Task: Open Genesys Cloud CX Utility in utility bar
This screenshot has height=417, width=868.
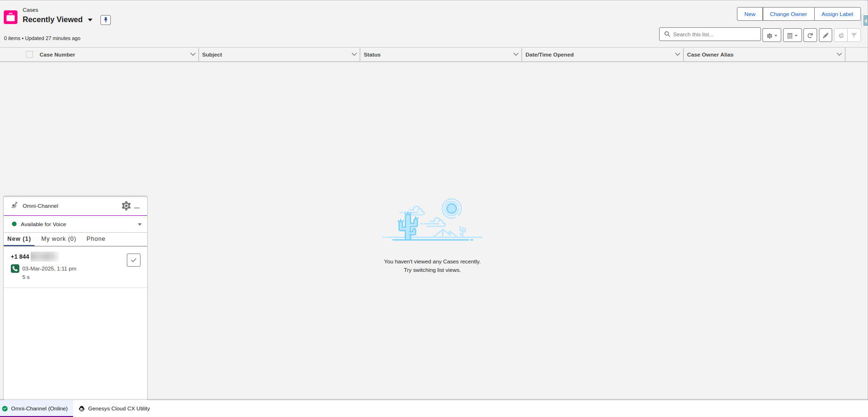Action: pyautogui.click(x=115, y=409)
